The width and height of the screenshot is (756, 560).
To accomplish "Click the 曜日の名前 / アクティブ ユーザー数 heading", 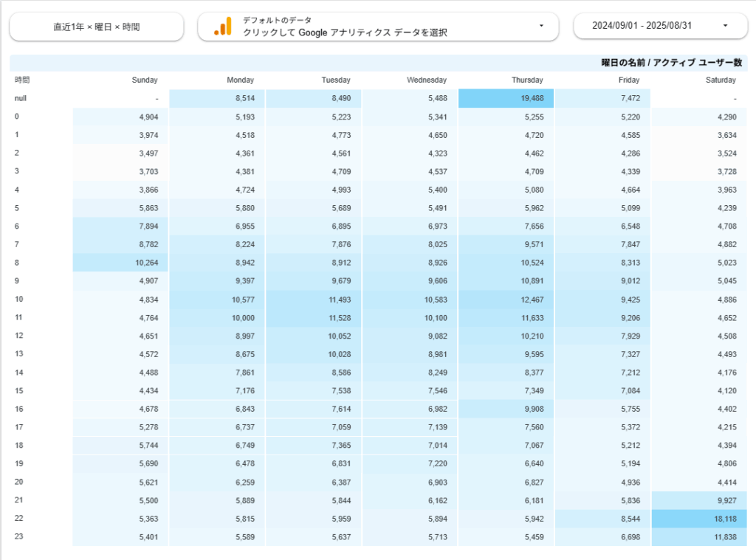I will point(671,63).
